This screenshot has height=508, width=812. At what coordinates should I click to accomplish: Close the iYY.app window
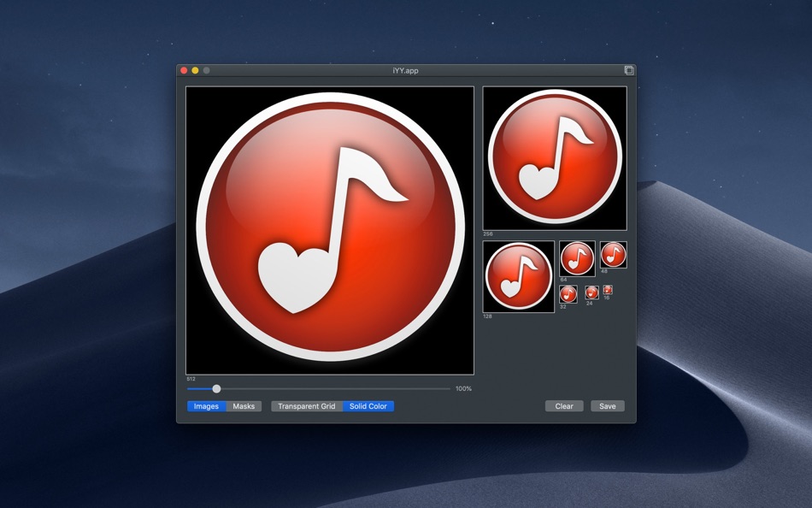(x=184, y=70)
